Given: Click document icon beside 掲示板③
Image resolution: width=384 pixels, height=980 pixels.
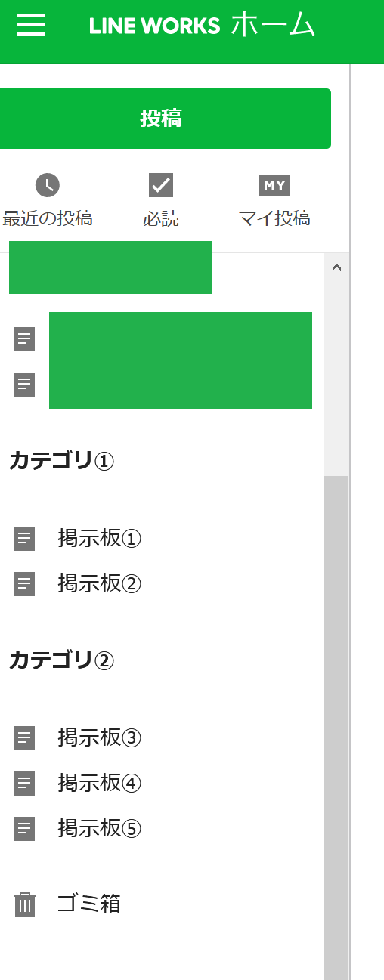Looking at the screenshot, I should point(24,737).
